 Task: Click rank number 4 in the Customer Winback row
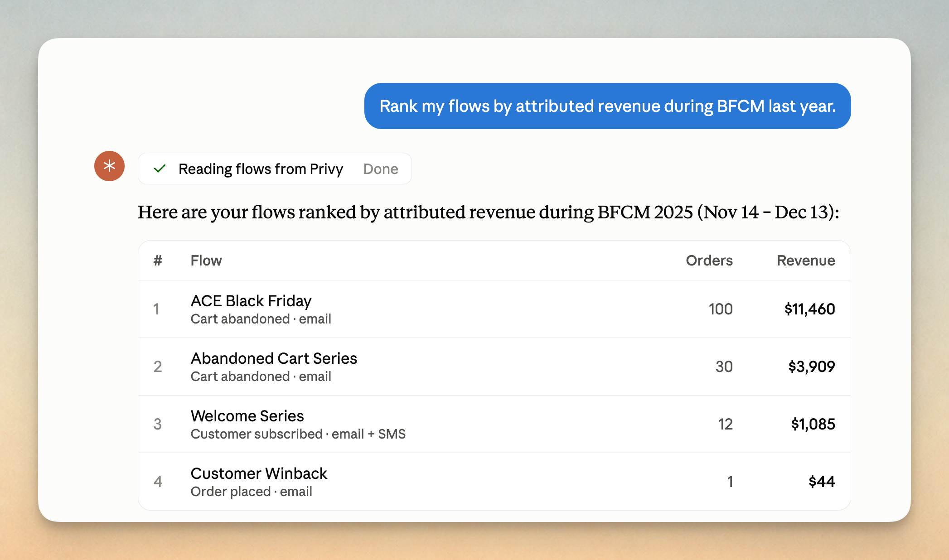[x=158, y=482]
